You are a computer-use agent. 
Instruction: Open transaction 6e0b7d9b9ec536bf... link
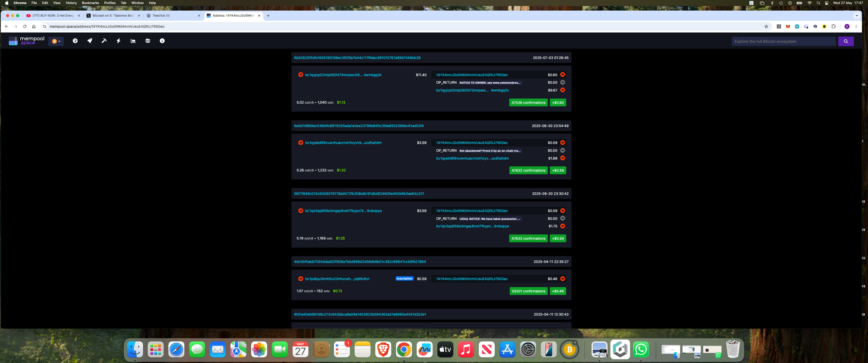[x=359, y=126]
